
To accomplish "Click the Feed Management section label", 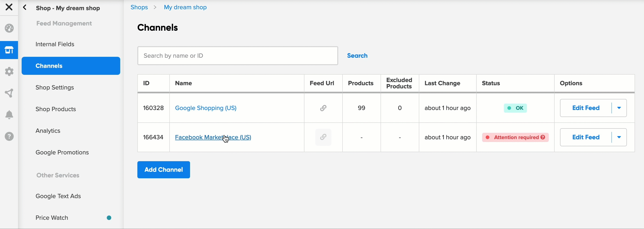I will coord(64,23).
